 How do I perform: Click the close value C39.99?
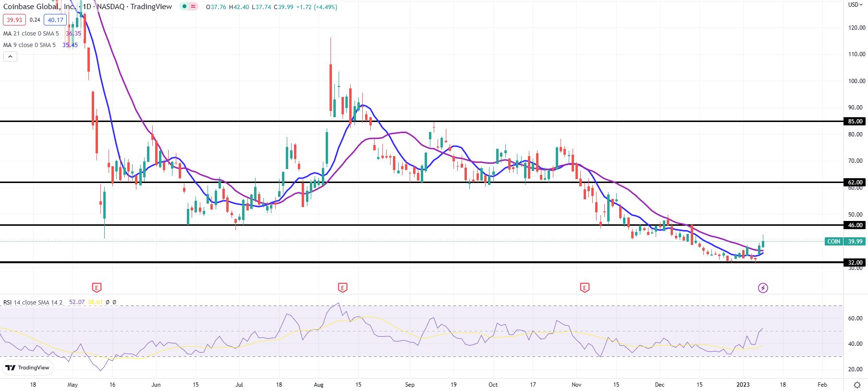tap(283, 7)
